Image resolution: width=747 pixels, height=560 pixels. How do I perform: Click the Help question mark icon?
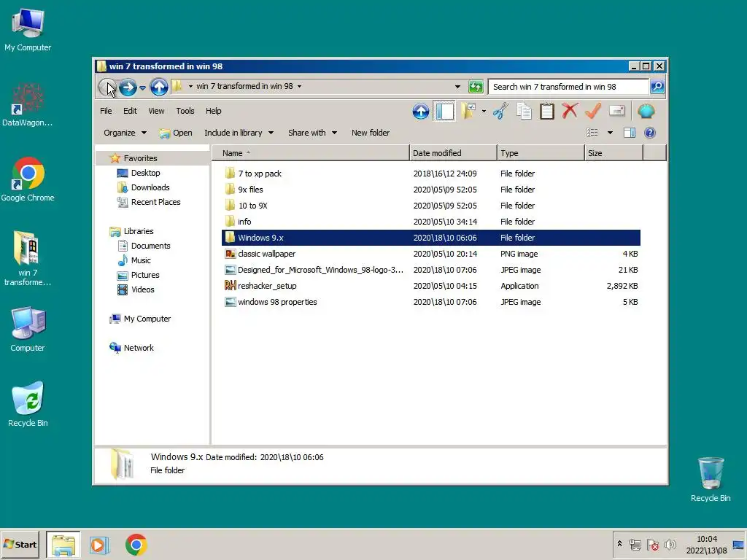[x=650, y=133]
